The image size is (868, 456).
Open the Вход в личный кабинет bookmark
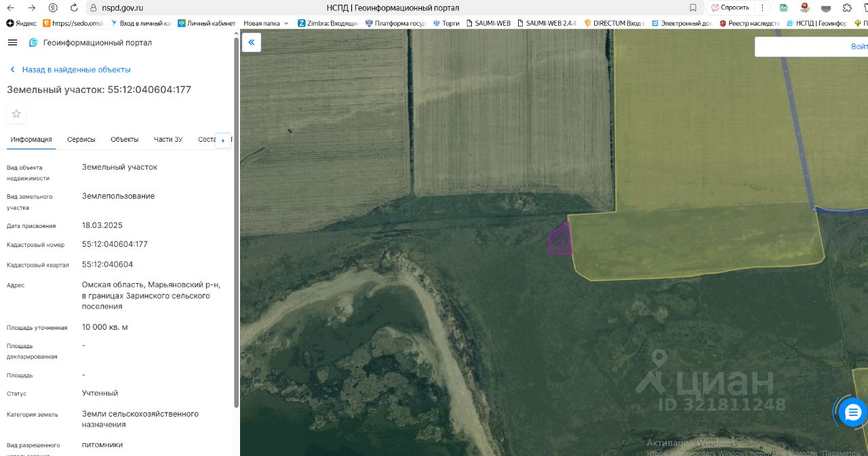click(140, 23)
